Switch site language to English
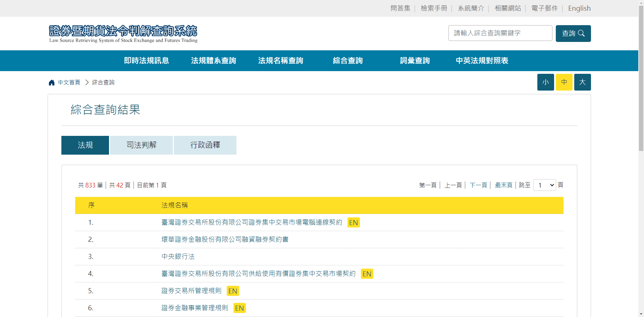This screenshot has height=317, width=644. (579, 8)
